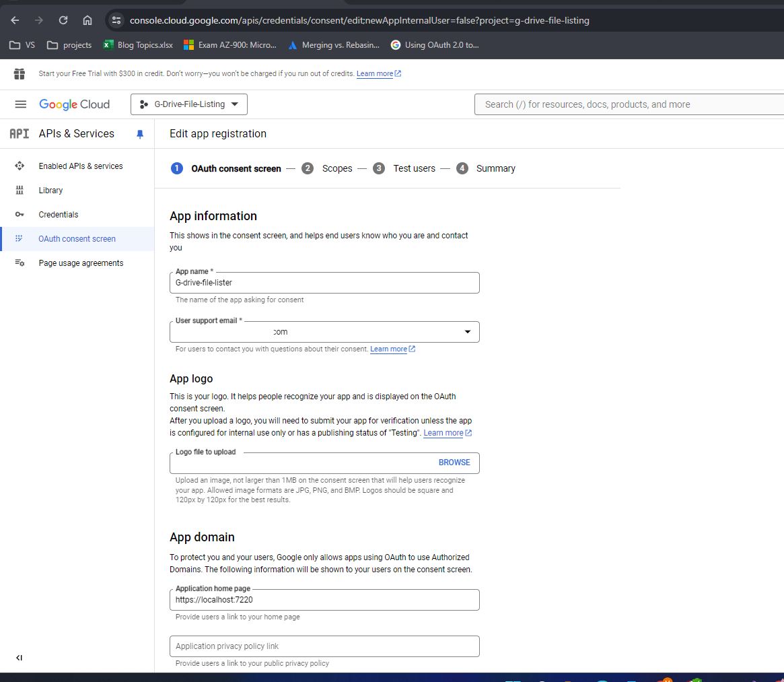The width and height of the screenshot is (784, 682).
Task: Click the Application privacy policy link field
Action: pyautogui.click(x=324, y=646)
